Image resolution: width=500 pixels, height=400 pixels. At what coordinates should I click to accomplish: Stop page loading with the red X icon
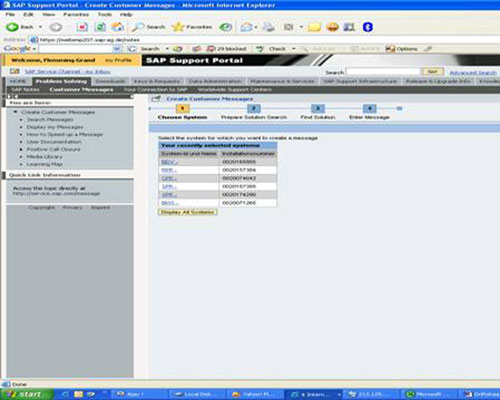click(82, 27)
